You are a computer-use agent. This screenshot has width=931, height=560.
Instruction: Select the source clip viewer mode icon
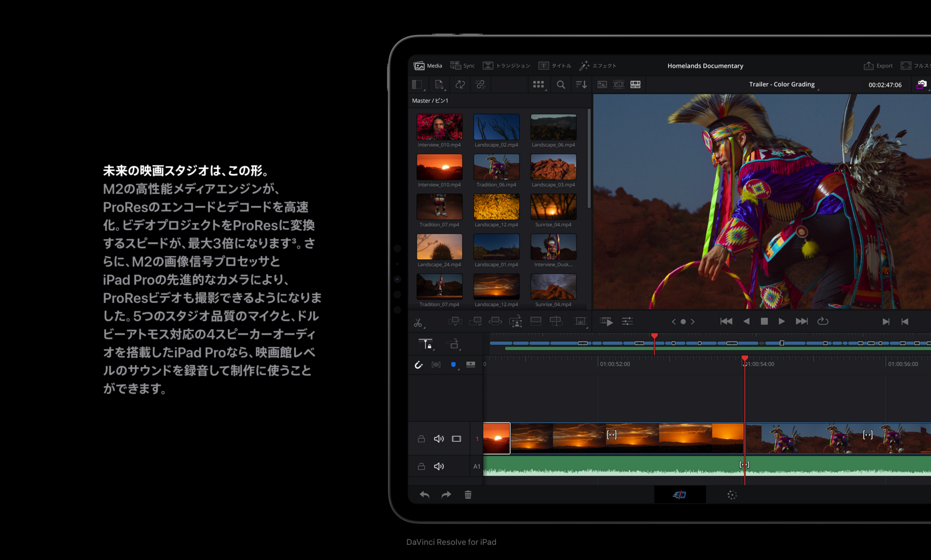click(x=602, y=85)
